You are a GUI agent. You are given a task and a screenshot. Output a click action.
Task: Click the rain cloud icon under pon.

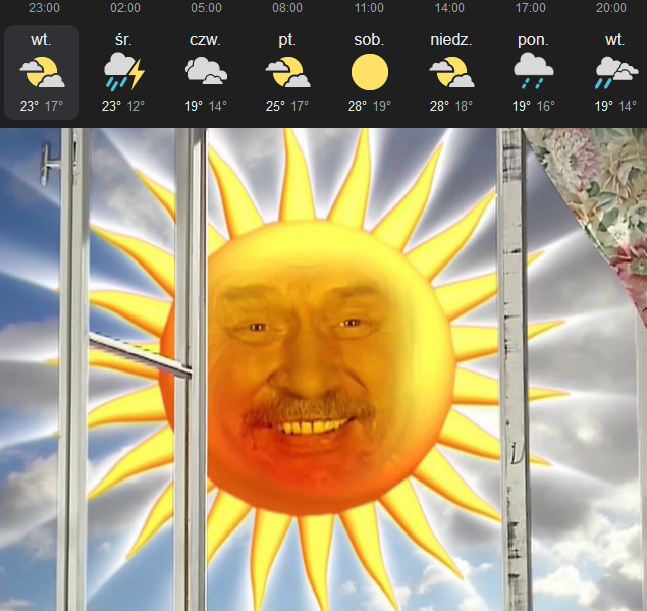tap(531, 72)
